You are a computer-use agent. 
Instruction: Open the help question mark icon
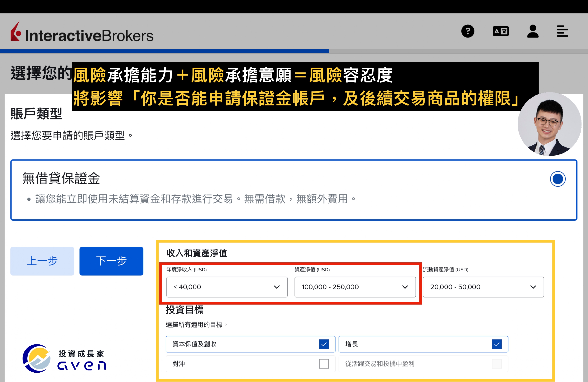[468, 31]
